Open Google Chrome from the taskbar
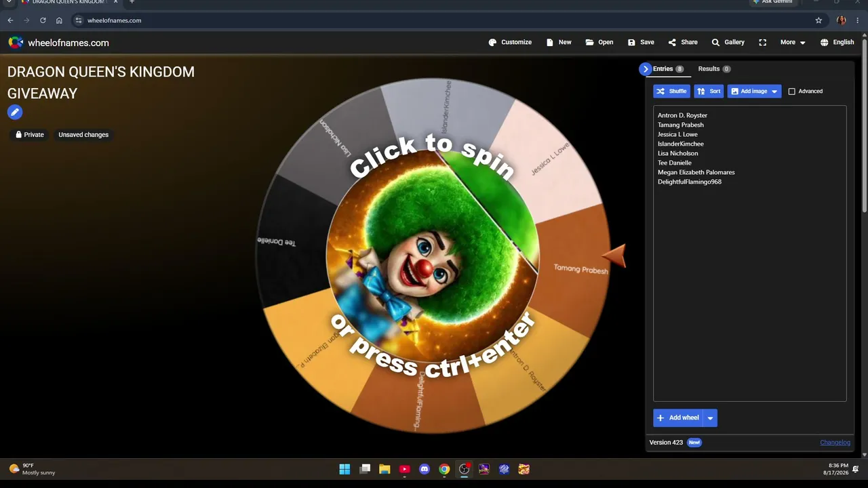The image size is (868, 488). [x=444, y=469]
